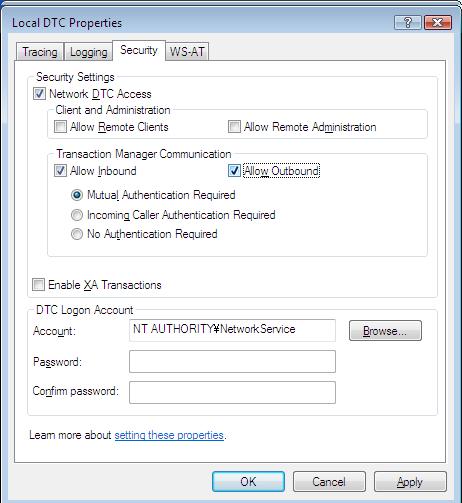Toggle Allow Outbound checkbox

(x=234, y=171)
